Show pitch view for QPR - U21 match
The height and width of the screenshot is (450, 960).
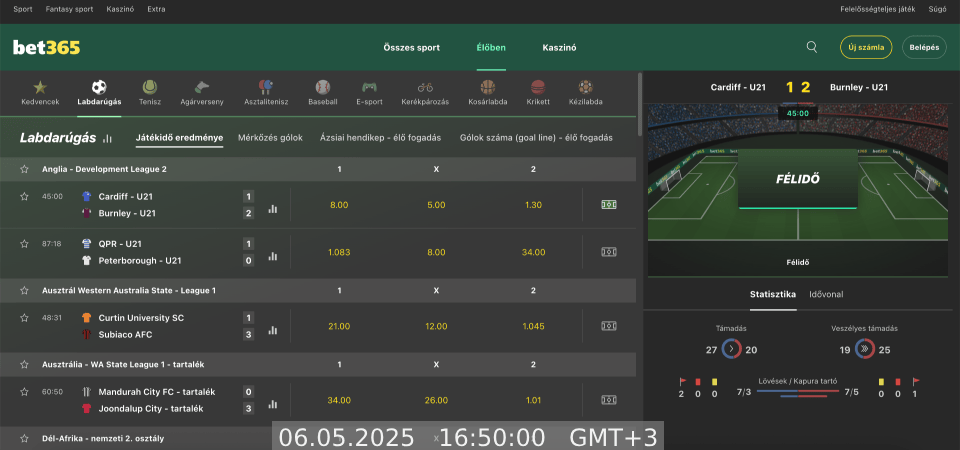click(x=609, y=252)
